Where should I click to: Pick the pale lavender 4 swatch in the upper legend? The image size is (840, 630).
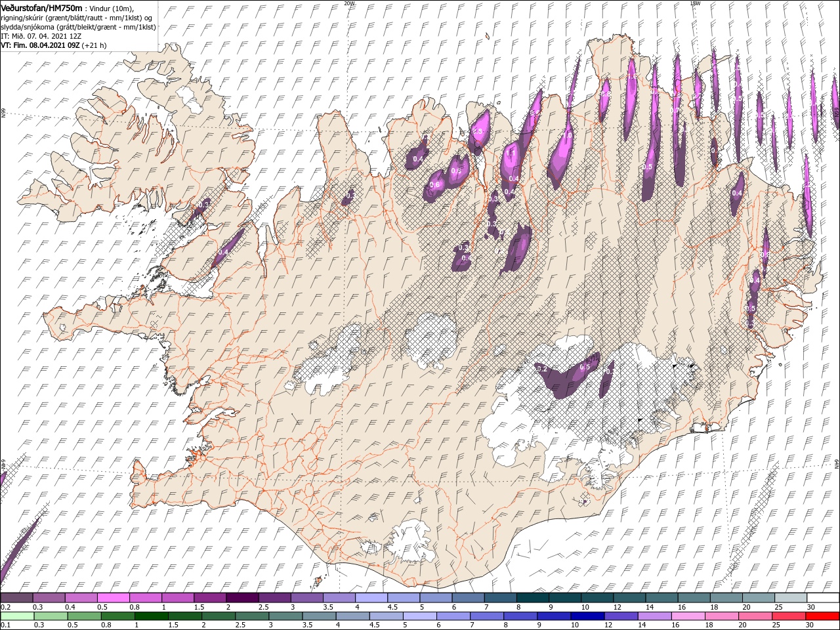[371, 598]
